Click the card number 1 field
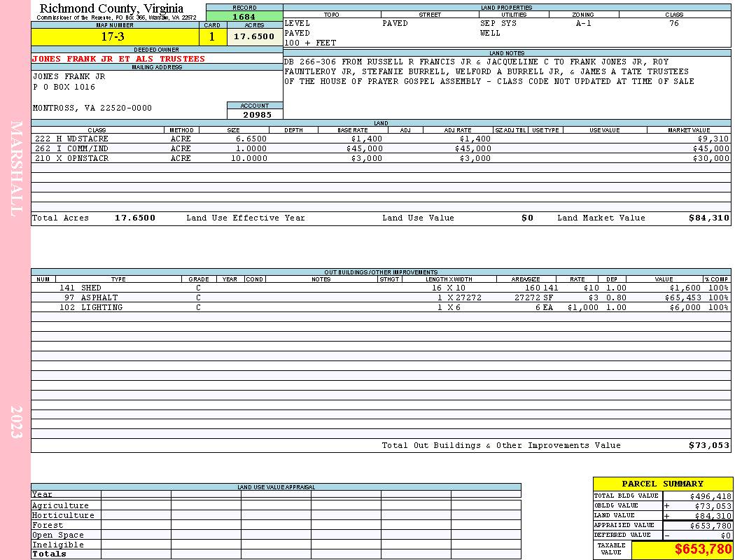The width and height of the screenshot is (735, 560). click(x=212, y=36)
